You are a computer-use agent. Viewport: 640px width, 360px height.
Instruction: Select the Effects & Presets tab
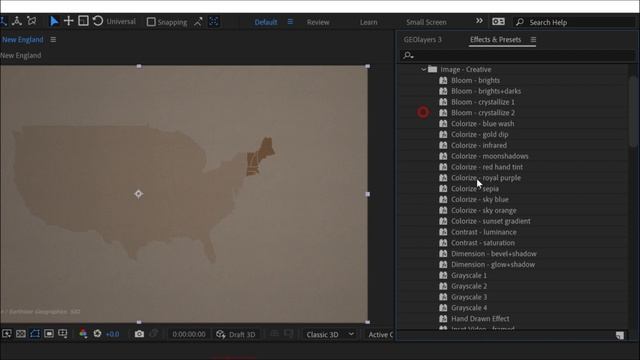[x=496, y=40]
